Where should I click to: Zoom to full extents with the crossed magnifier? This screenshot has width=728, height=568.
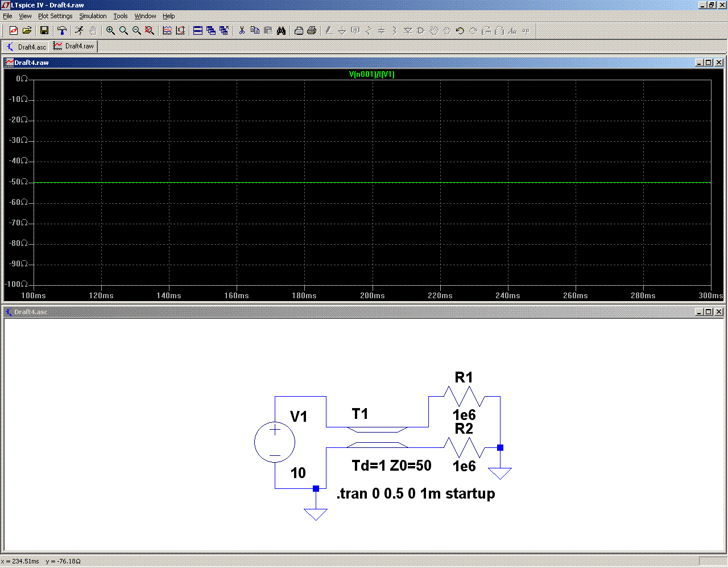tap(150, 31)
